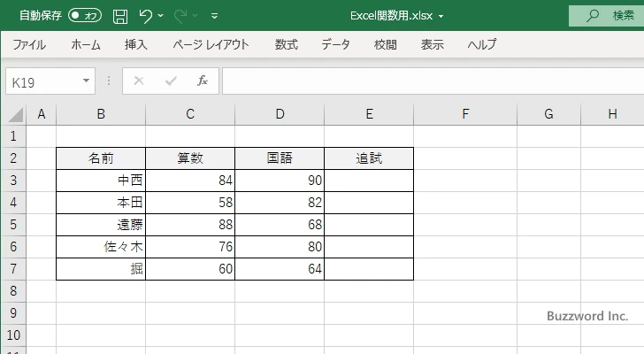644x354 pixels.
Task: Open the file name title dropdown
Action: click(x=441, y=16)
